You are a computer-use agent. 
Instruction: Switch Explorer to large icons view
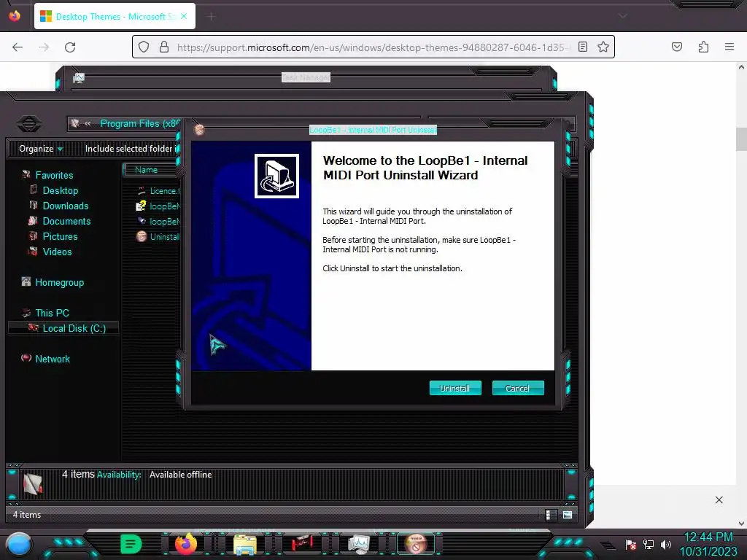pos(568,515)
